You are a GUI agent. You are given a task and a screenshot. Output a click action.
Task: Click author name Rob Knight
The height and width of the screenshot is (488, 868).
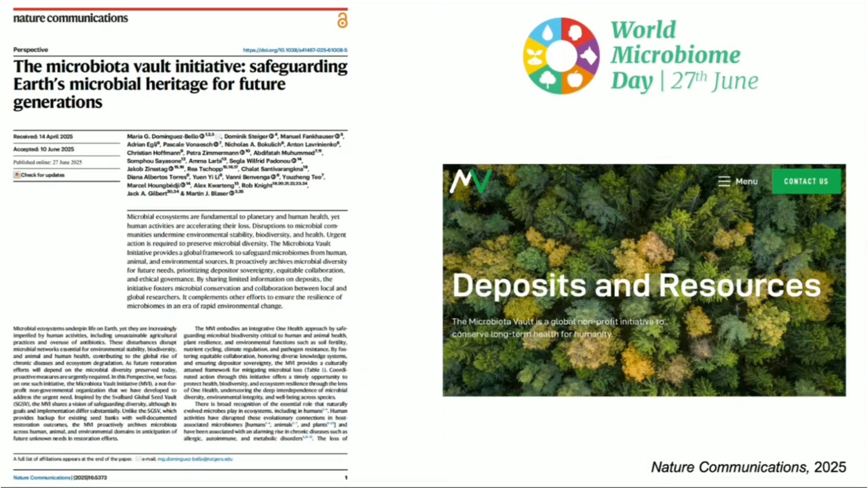257,185
